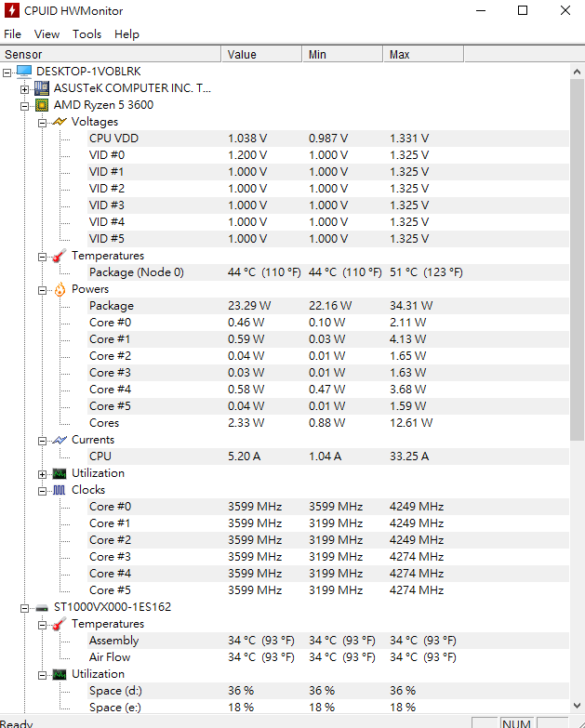Click the hard drive Utilization graph icon
The width and height of the screenshot is (585, 728).
pos(60,674)
